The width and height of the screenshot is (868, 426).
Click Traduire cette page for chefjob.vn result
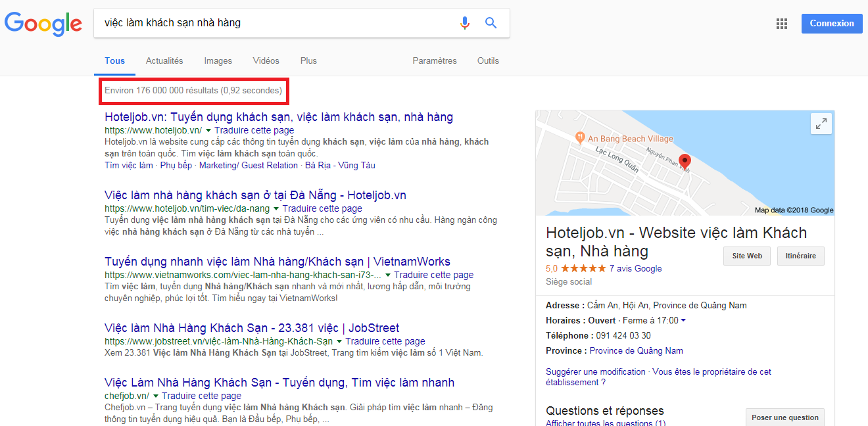click(202, 396)
